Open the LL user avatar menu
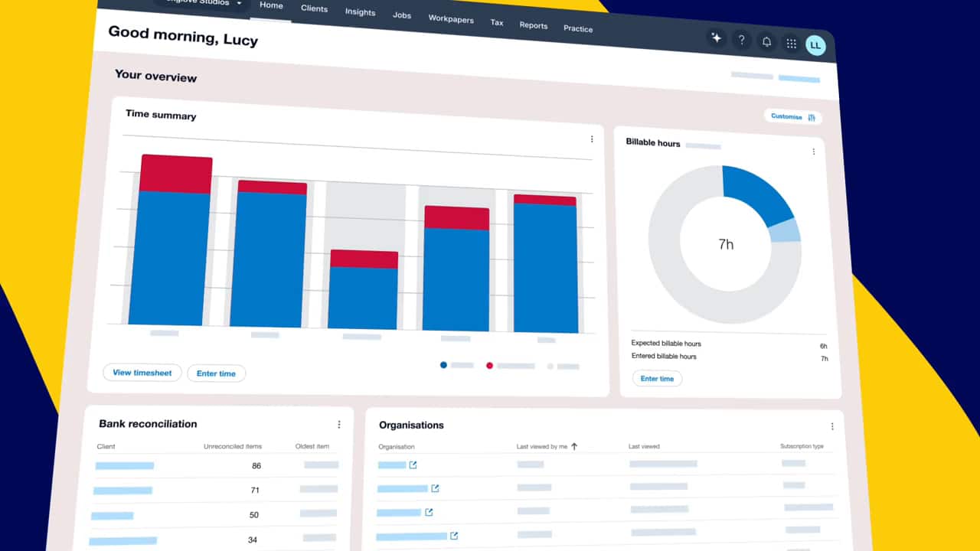This screenshot has width=980, height=551. [x=815, y=45]
